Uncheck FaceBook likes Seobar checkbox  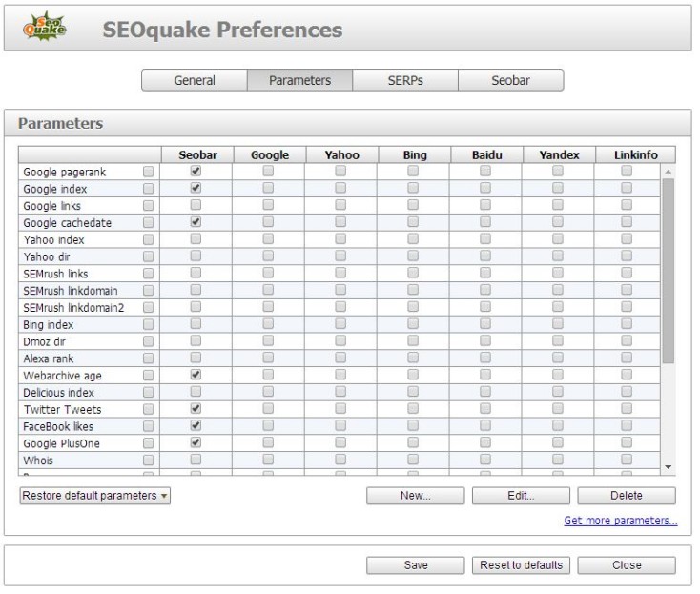(x=196, y=425)
